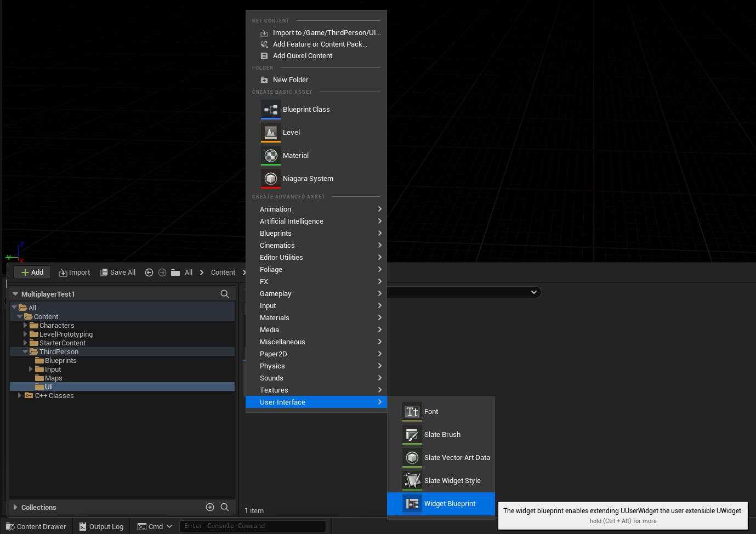Open the Output Log panel

[x=101, y=526]
